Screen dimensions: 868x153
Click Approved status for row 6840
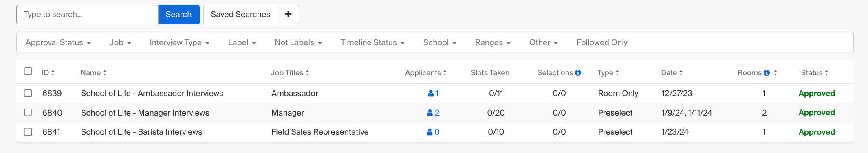pos(817,113)
